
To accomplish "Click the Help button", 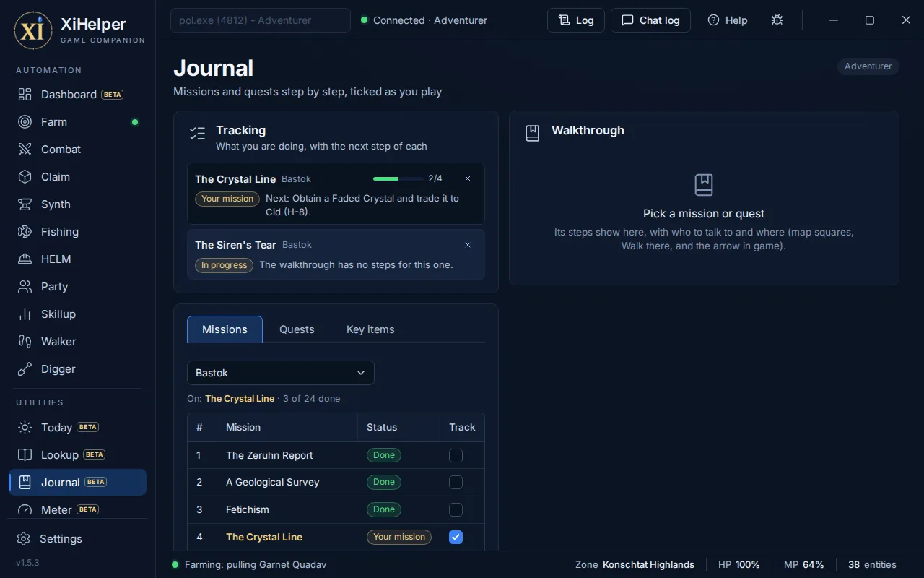I will point(728,20).
